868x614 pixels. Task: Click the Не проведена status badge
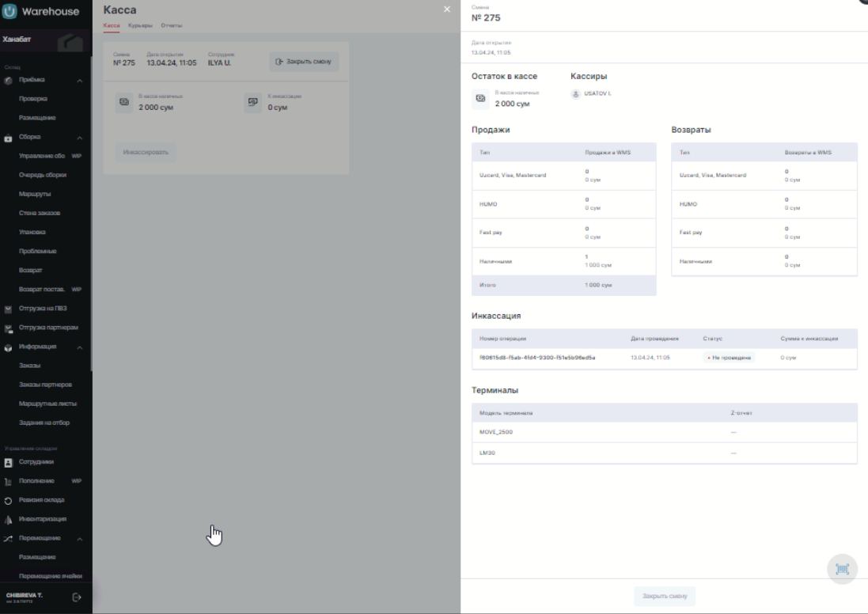coord(729,358)
